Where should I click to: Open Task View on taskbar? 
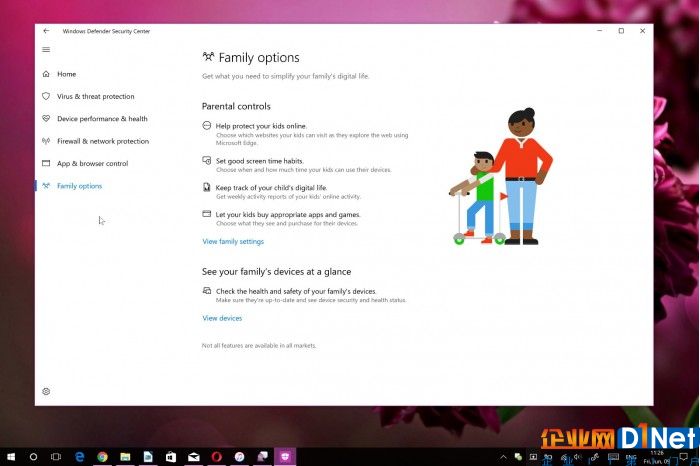coord(56,457)
